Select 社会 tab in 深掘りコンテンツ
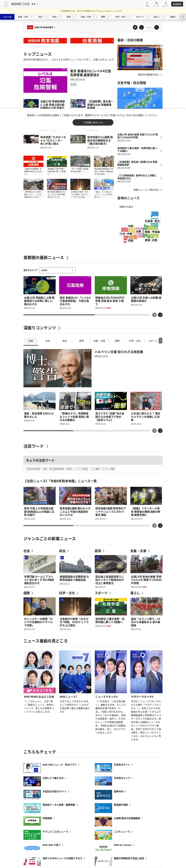The height and width of the screenshot is (868, 186). coord(48,341)
